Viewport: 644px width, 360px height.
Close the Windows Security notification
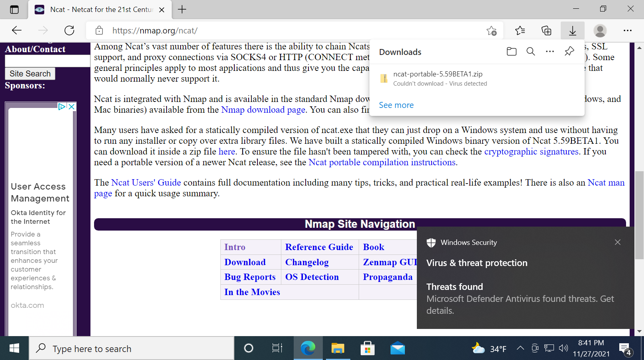point(617,242)
